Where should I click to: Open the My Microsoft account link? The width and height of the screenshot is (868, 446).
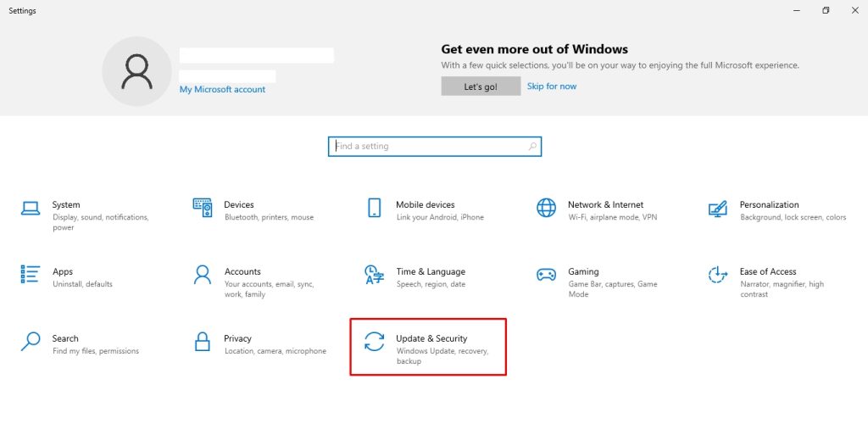(223, 89)
